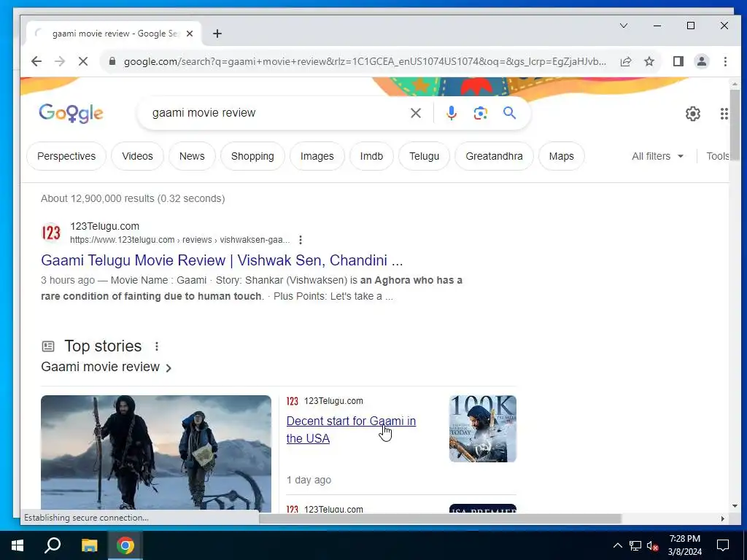This screenshot has width=747, height=560.
Task: Open Chrome's side panel
Action: [678, 61]
